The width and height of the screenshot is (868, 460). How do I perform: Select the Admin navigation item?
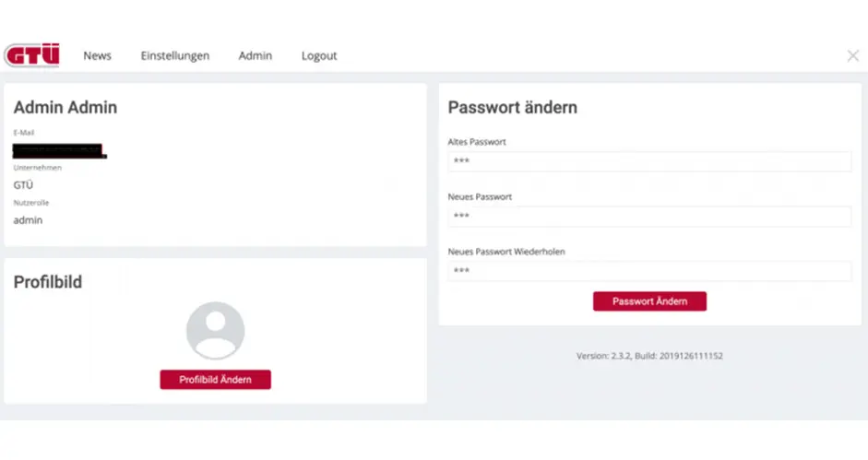(256, 55)
